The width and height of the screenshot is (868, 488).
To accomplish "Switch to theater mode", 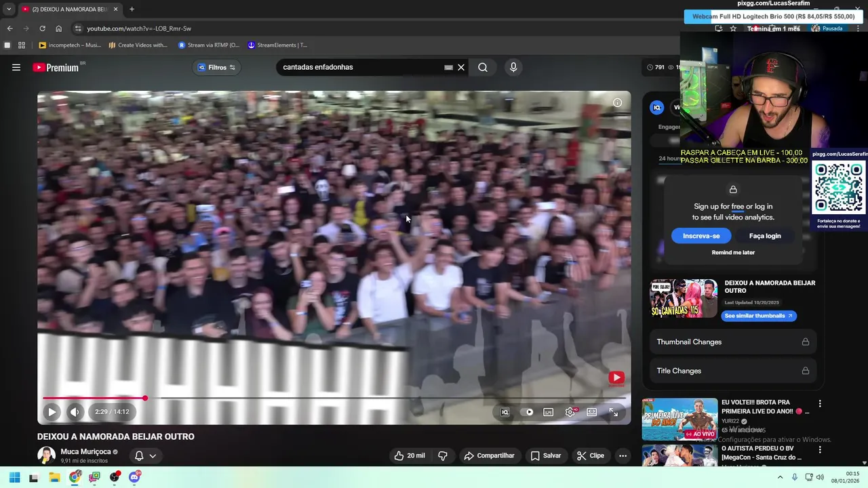I will [592, 411].
